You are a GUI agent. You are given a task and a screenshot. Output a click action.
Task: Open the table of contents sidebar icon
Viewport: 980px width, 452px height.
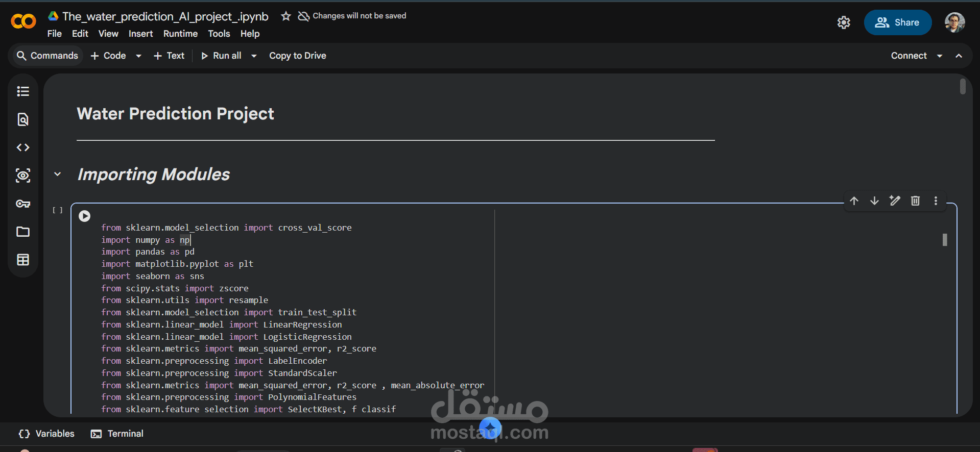pyautogui.click(x=23, y=91)
